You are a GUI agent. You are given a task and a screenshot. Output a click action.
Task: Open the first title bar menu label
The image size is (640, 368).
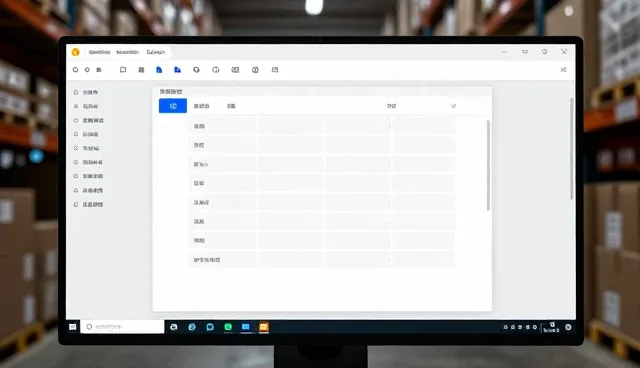coord(99,52)
